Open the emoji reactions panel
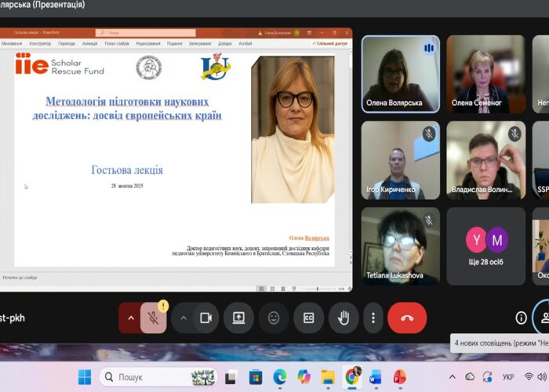549x392 pixels. (x=274, y=318)
